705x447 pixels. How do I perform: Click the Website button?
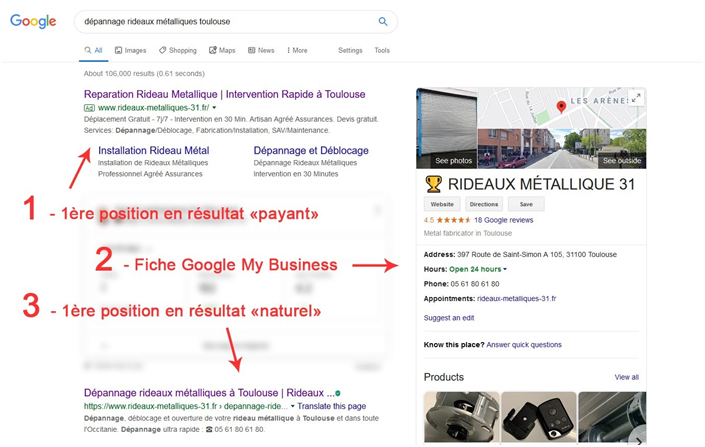click(x=442, y=204)
